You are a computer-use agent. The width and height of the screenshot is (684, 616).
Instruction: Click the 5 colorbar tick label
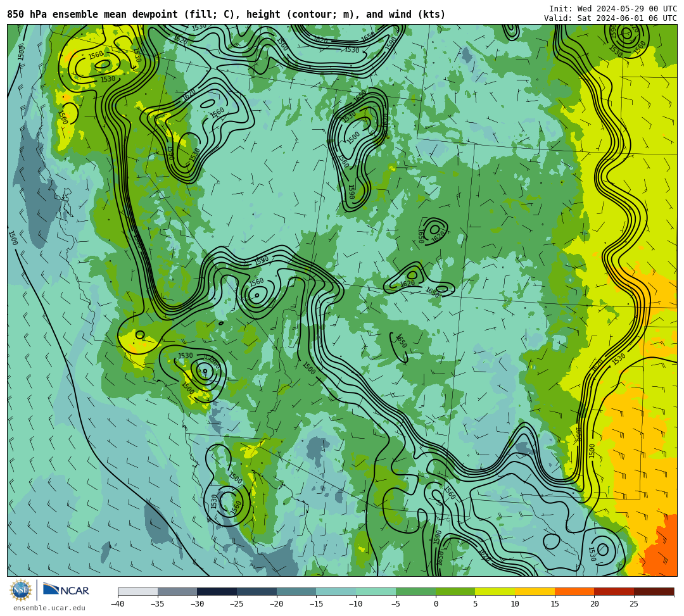pos(476,604)
